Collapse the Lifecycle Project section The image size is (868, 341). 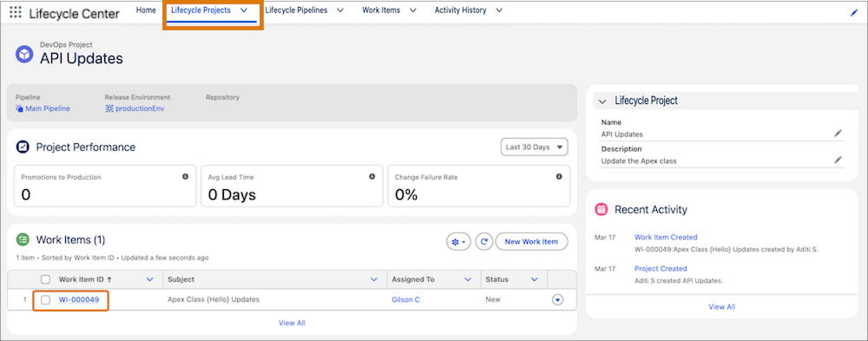click(x=603, y=102)
